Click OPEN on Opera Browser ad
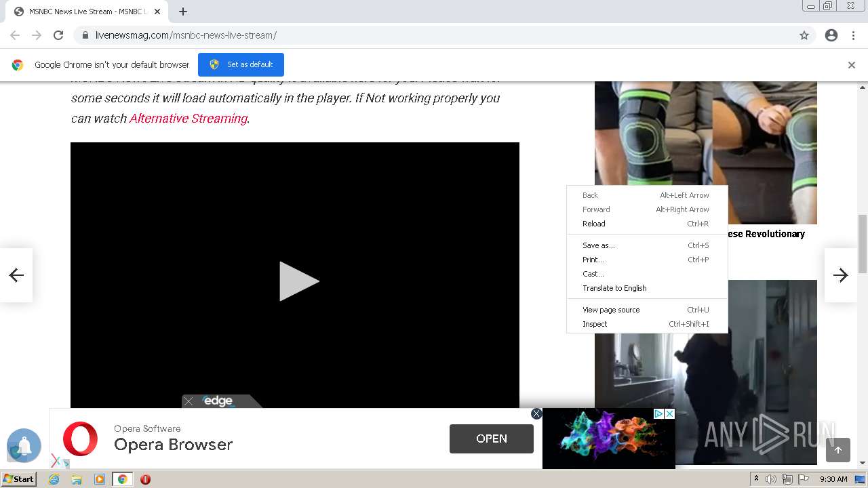Viewport: 868px width, 488px height. point(492,439)
